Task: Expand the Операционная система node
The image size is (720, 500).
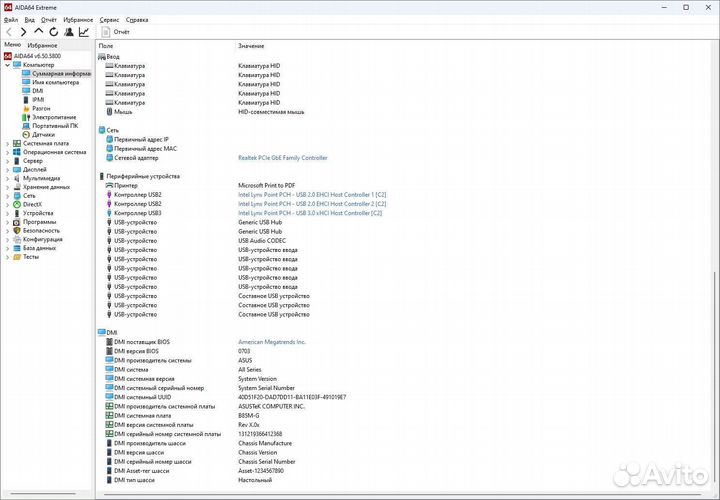Action: pyautogui.click(x=7, y=152)
